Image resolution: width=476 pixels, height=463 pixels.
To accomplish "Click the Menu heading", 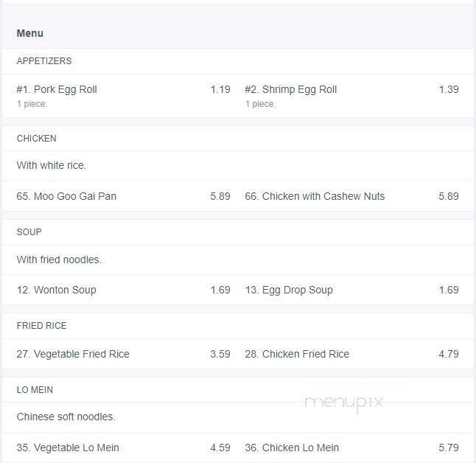I will pyautogui.click(x=30, y=33).
